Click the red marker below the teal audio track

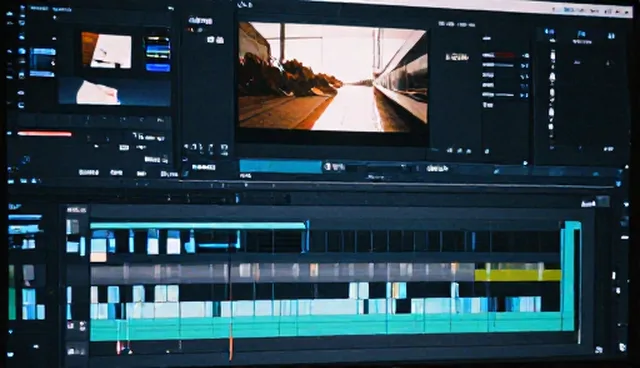click(119, 348)
